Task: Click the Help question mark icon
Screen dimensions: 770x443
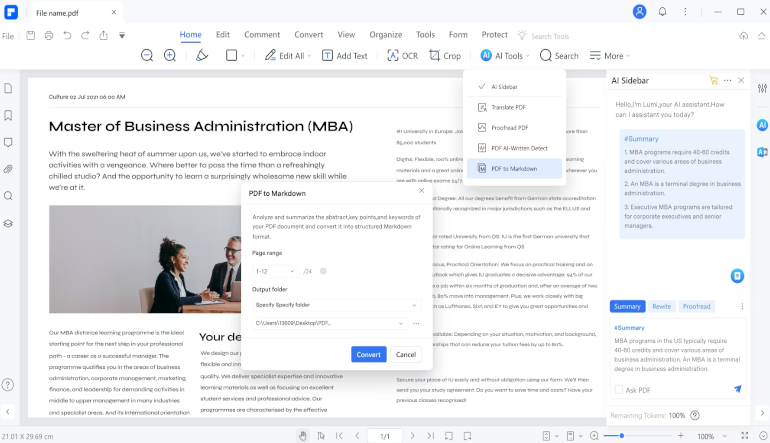Action: tap(8, 385)
